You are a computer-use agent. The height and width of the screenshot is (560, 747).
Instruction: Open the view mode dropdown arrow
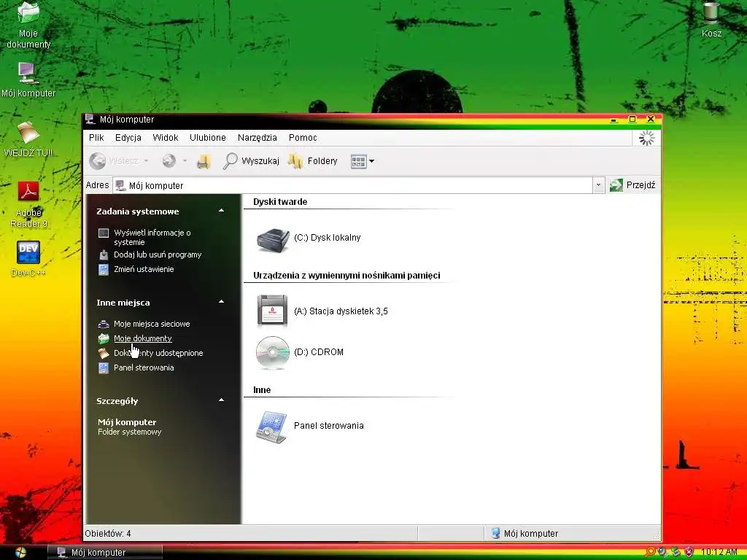371,161
